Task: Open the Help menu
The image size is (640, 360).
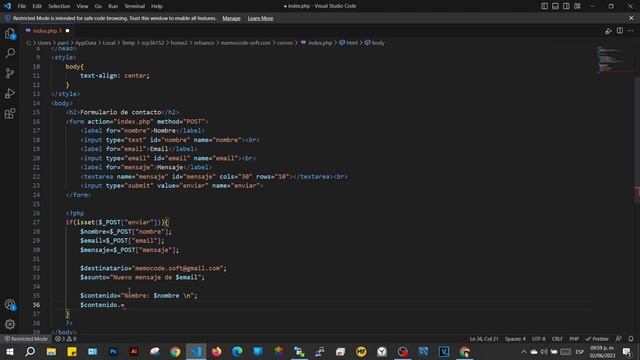Action: tap(157, 6)
